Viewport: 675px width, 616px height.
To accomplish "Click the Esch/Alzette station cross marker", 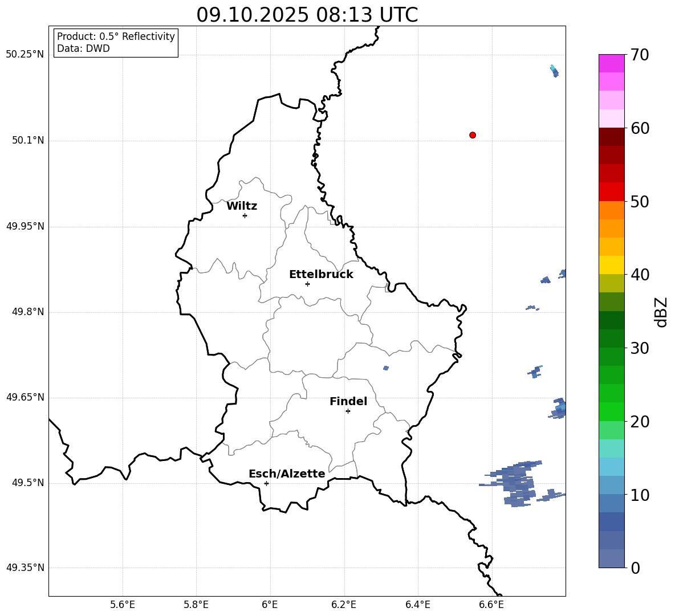I will point(266,483).
